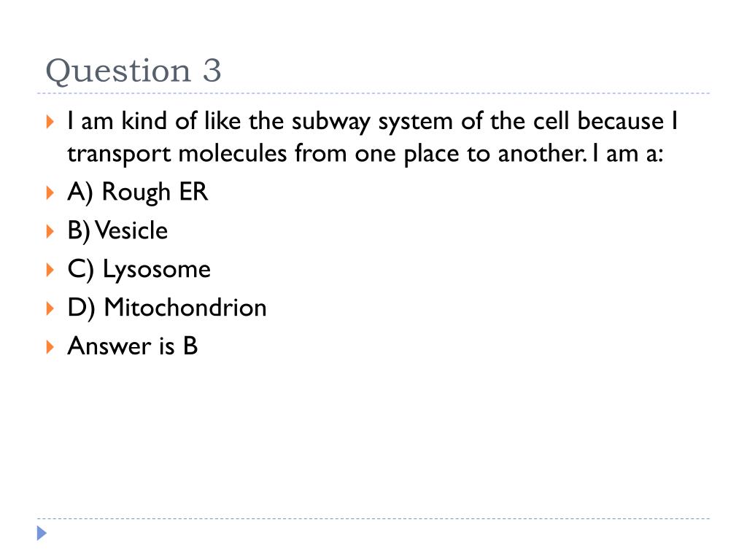Click the blue triangle in slide footer
Image resolution: width=747 pixels, height=560 pixels.
[42, 533]
